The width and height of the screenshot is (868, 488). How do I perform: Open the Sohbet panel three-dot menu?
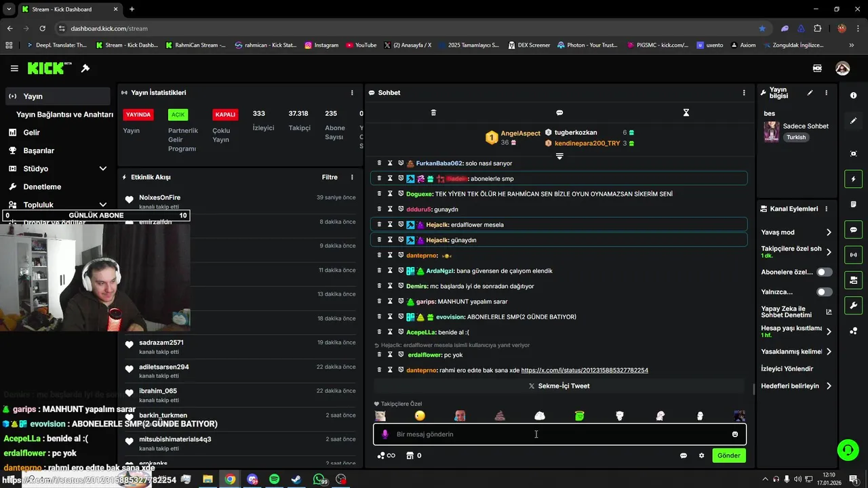pyautogui.click(x=744, y=93)
